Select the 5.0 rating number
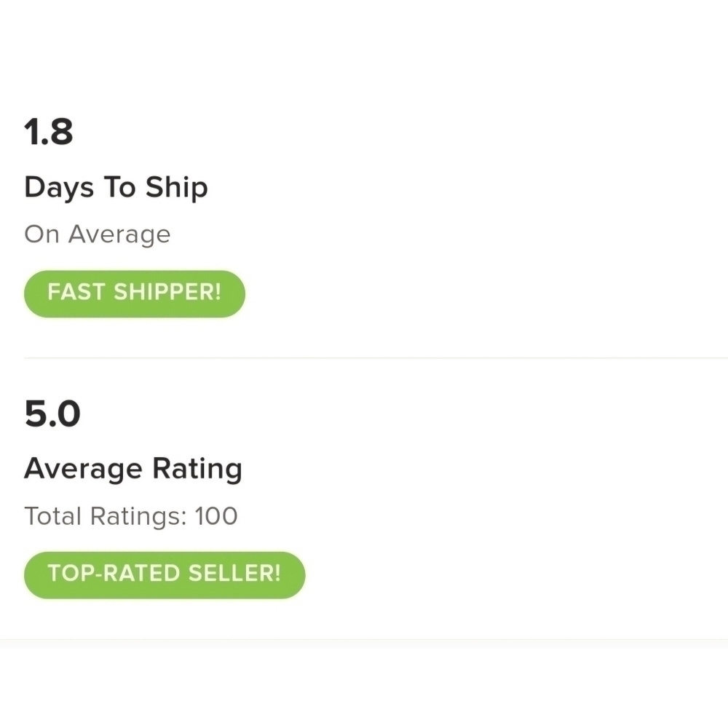The image size is (728, 728). point(52,414)
